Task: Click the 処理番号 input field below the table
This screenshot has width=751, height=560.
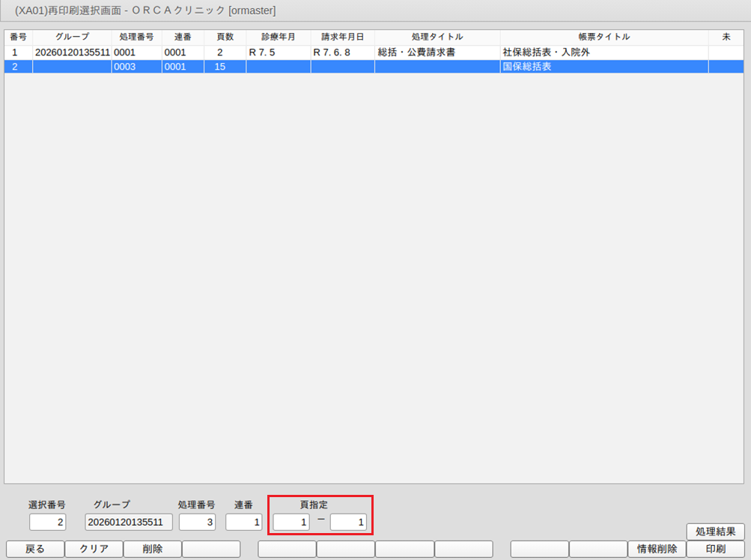Action: tap(198, 522)
